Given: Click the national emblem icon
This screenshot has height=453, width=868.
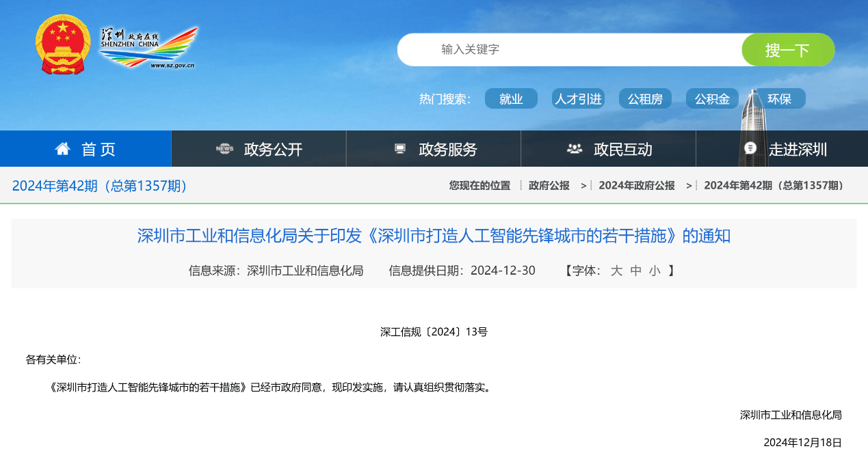Looking at the screenshot, I should (62, 46).
